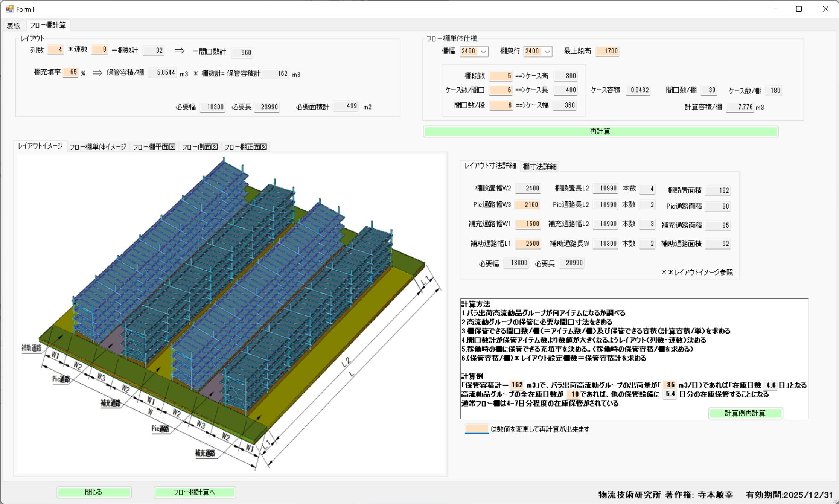Click the 列数 input field
The image size is (839, 504).
56,50
